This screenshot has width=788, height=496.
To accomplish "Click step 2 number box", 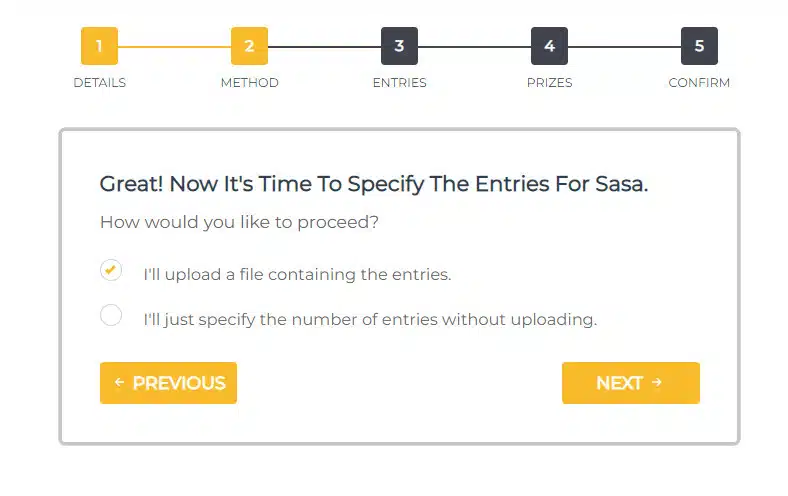I will [x=249, y=46].
